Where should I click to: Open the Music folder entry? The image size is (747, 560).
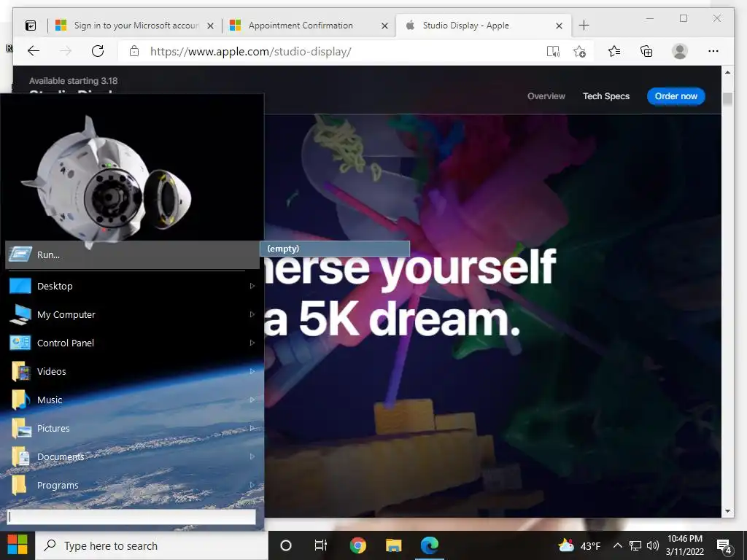point(132,400)
